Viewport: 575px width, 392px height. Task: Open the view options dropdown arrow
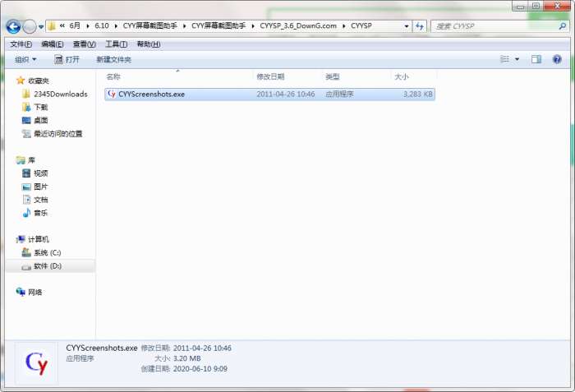pos(517,59)
